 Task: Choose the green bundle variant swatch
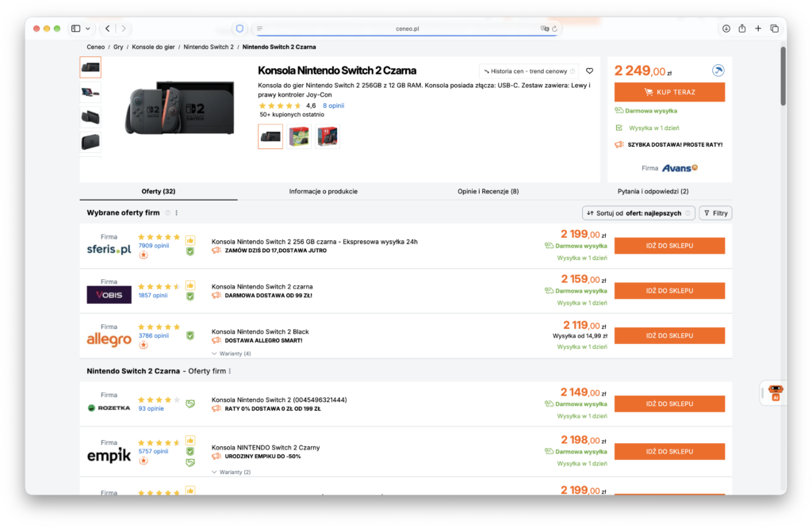[299, 136]
